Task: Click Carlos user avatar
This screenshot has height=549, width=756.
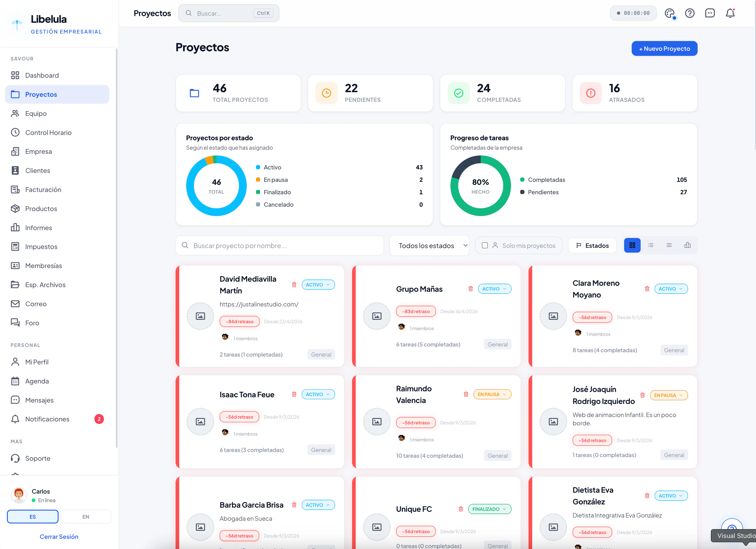Action: [19, 495]
